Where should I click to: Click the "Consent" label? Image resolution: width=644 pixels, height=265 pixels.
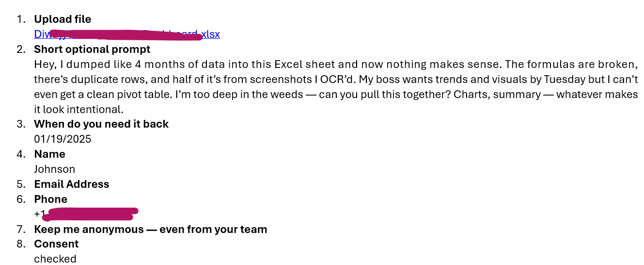56,244
